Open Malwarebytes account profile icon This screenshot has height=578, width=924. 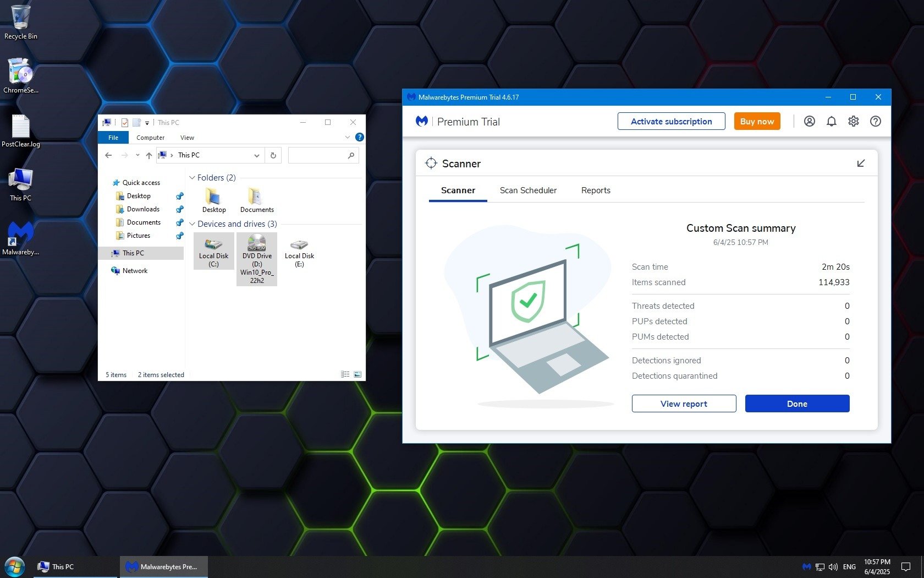(809, 122)
